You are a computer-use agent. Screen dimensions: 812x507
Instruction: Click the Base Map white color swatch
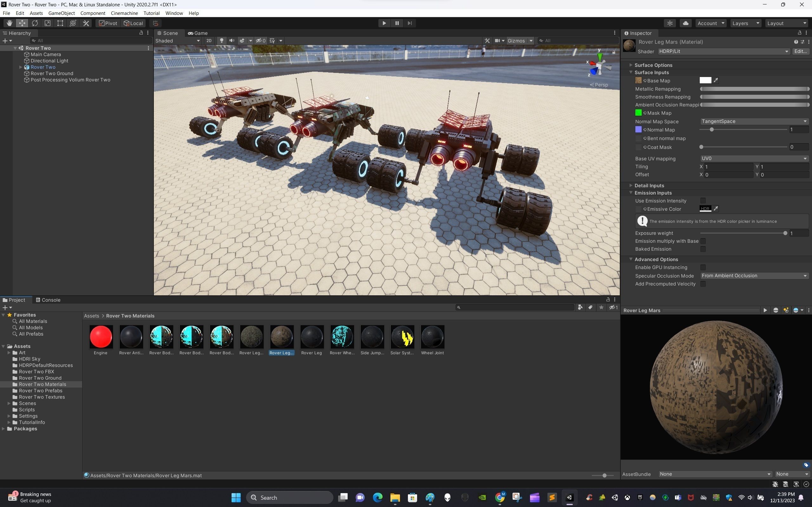point(705,80)
